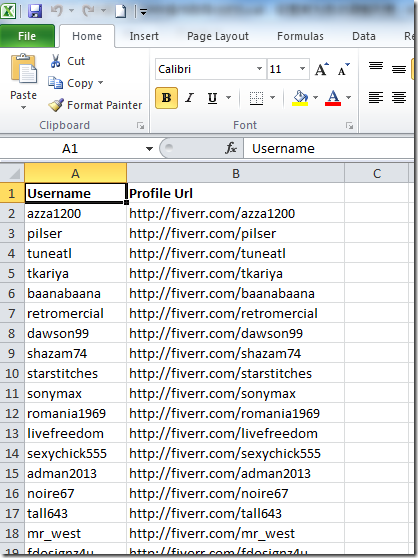Click the Align Text Left icon
Image resolution: width=418 pixels, height=558 pixels.
coord(376,98)
